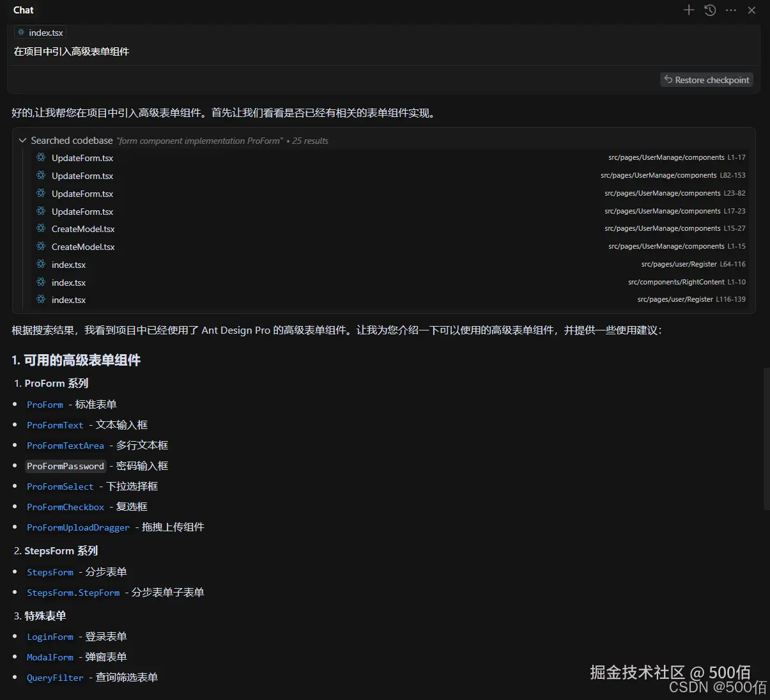Viewport: 770px width, 700px height.
Task: Start a new chat via the plus icon
Action: (689, 10)
